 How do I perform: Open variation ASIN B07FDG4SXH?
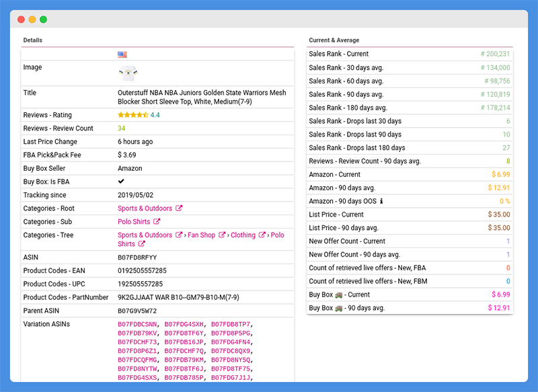[x=184, y=325]
